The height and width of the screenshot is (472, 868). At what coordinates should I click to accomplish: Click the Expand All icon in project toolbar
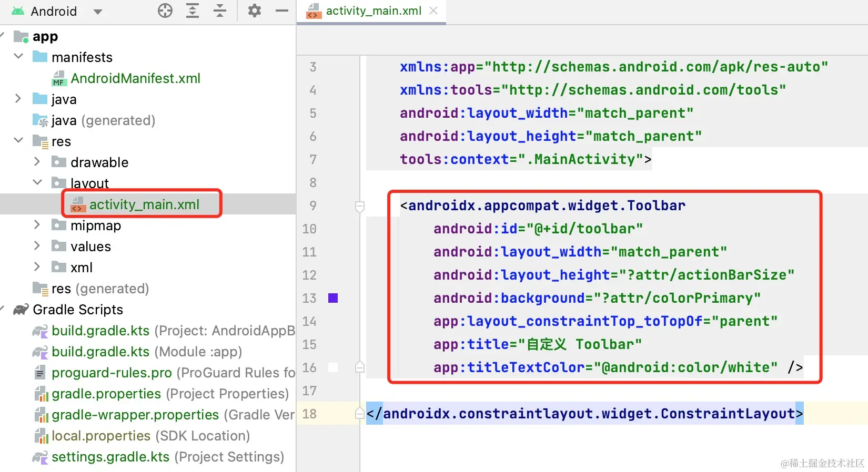coord(193,11)
